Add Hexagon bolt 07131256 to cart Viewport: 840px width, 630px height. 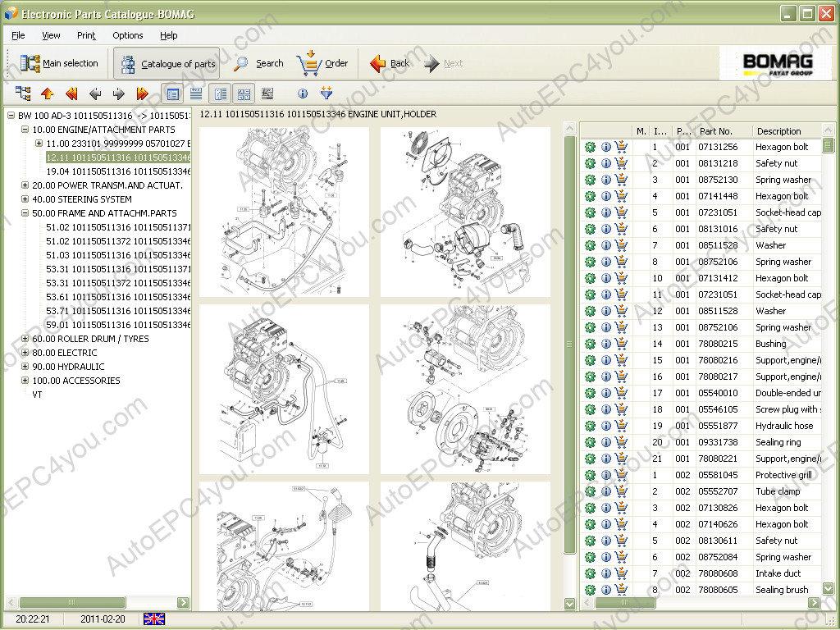[x=621, y=147]
